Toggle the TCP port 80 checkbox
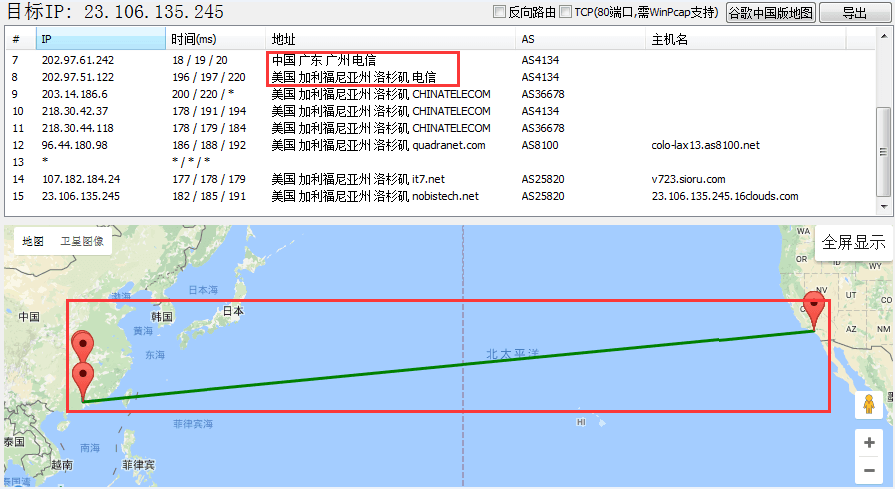Image resolution: width=895 pixels, height=489 pixels. [x=566, y=13]
